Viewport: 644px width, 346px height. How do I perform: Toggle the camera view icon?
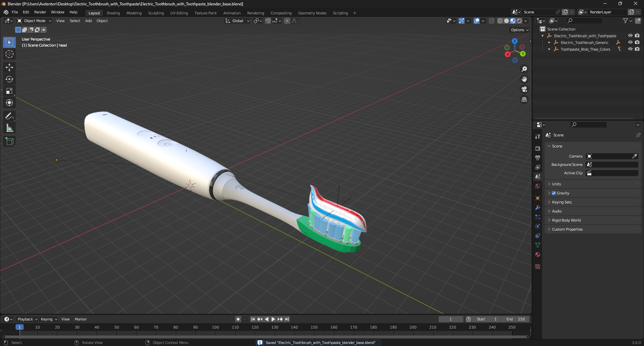524,89
